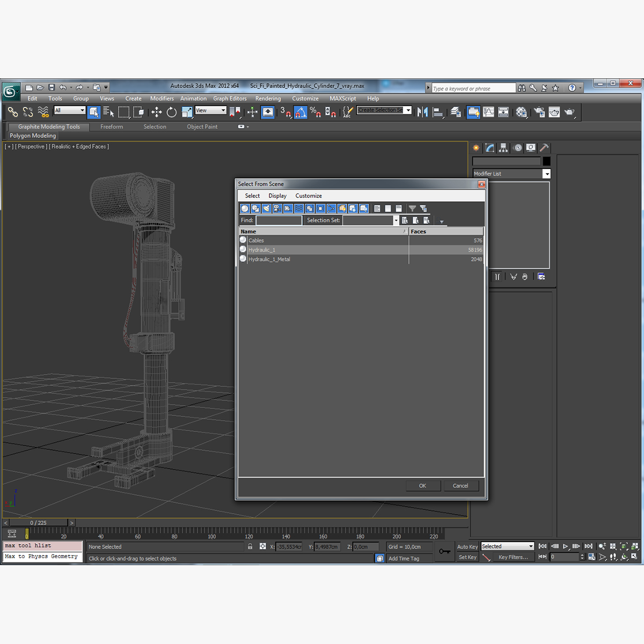Open the MAXScript menu

click(x=342, y=99)
